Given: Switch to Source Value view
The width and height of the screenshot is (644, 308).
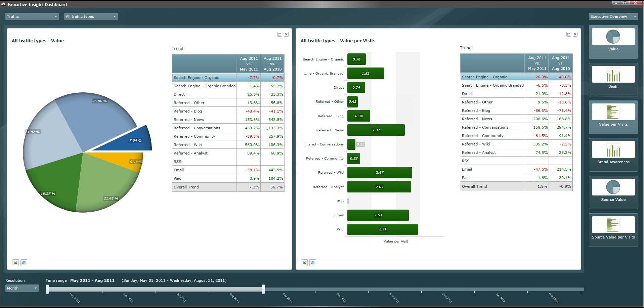Looking at the screenshot, I should 613,187.
